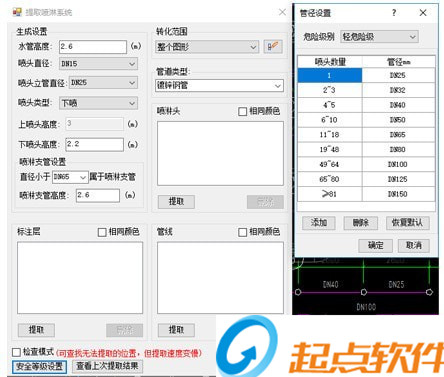Toggle 相同颜色 checkbox for 标注层
This screenshot has width=444, height=377.
click(x=102, y=232)
